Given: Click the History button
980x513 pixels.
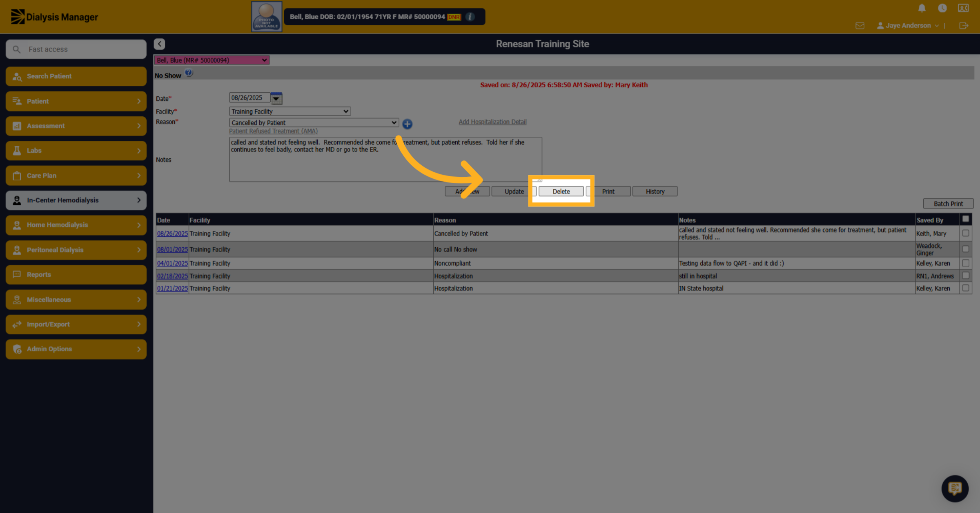Looking at the screenshot, I should (655, 191).
